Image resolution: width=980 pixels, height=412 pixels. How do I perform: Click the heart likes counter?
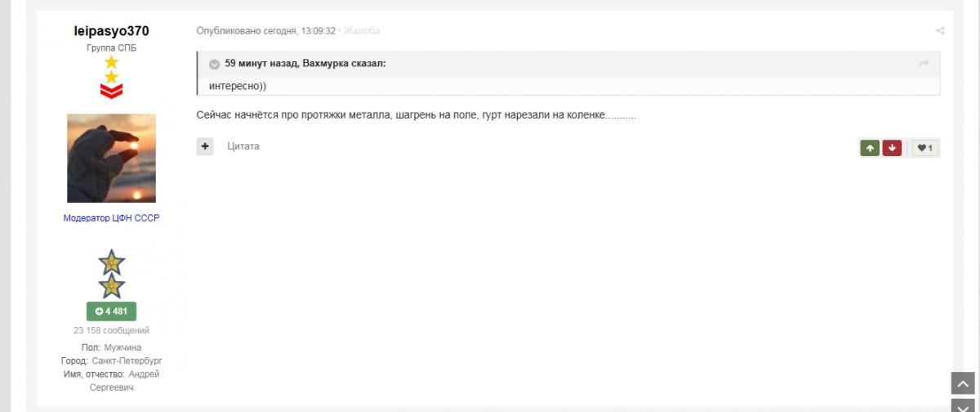tap(925, 148)
